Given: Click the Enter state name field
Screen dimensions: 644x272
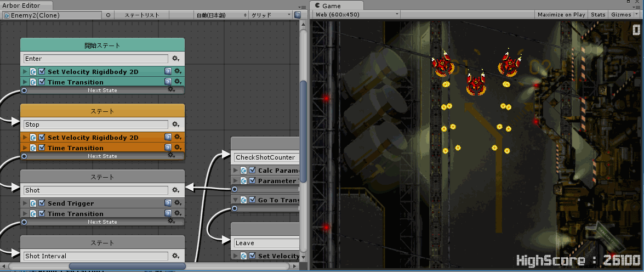Looking at the screenshot, I should pyautogui.click(x=96, y=58).
